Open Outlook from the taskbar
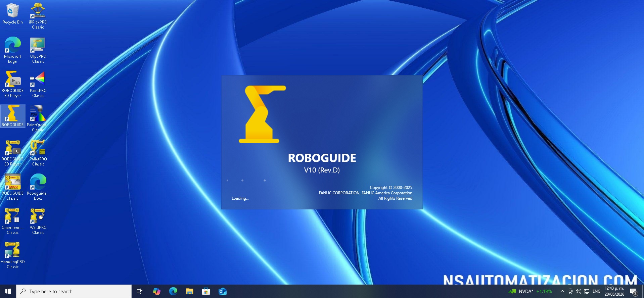Viewport: 644px width, 298px height. (x=222, y=291)
